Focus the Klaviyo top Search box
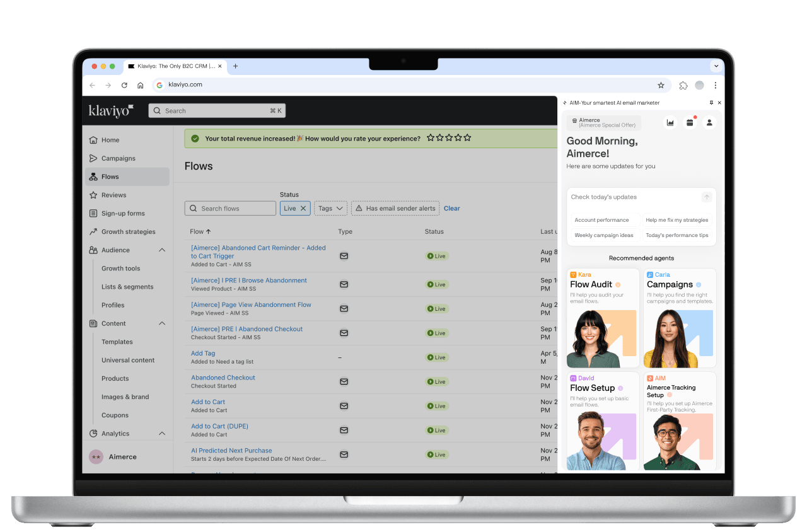 (217, 111)
